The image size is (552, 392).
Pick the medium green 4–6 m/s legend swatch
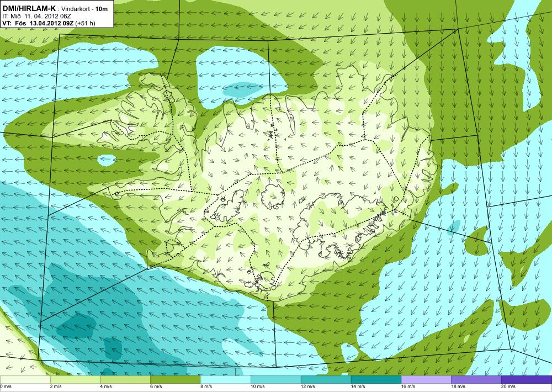125,380
